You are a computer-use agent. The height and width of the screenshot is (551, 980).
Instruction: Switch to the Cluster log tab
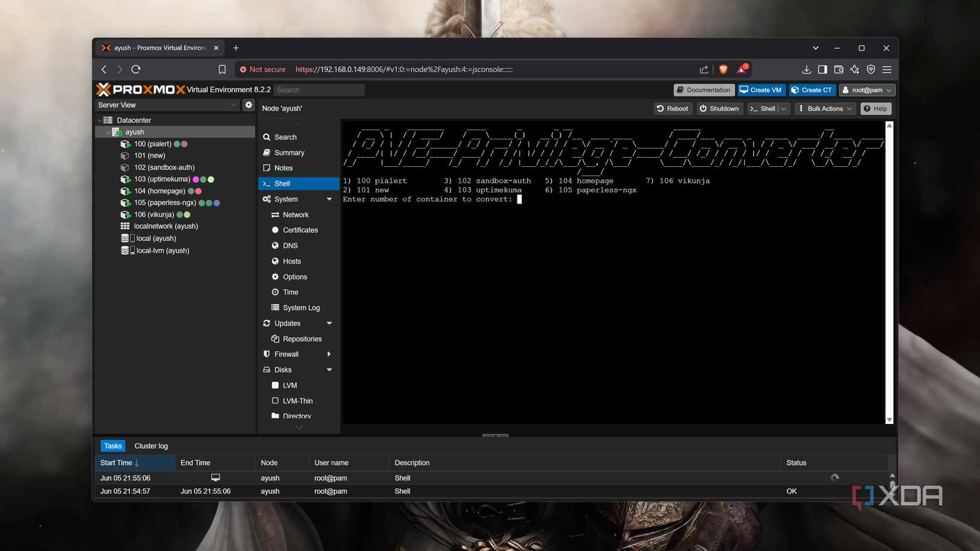pyautogui.click(x=151, y=446)
